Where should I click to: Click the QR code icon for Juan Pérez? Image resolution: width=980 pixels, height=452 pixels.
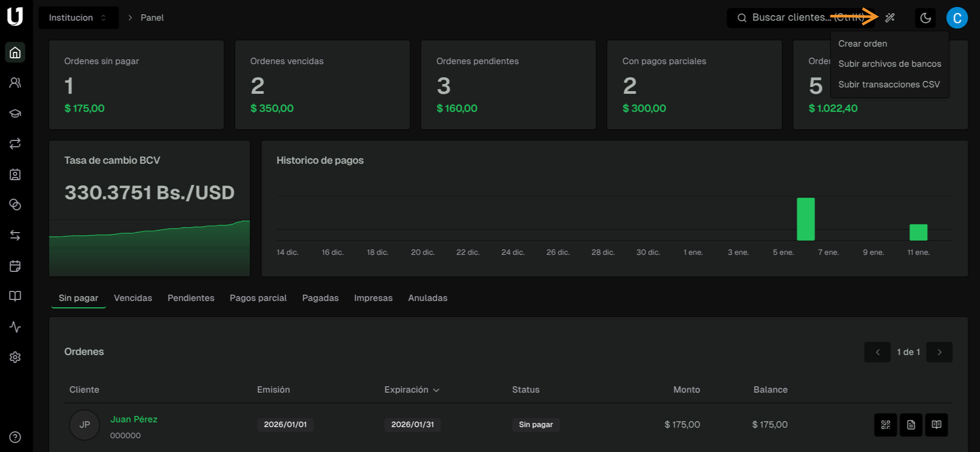(885, 425)
